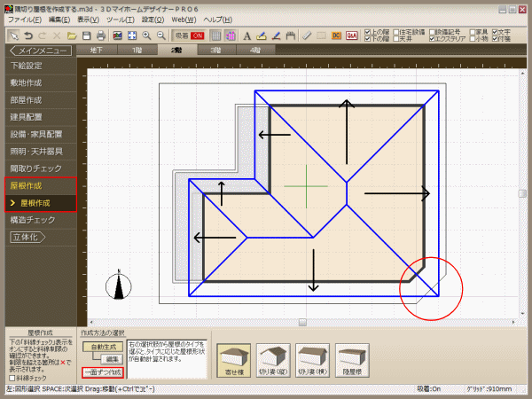This screenshot has height=399, width=532.
Task: Switch to the 3階 floor tab
Action: pyautogui.click(x=216, y=51)
